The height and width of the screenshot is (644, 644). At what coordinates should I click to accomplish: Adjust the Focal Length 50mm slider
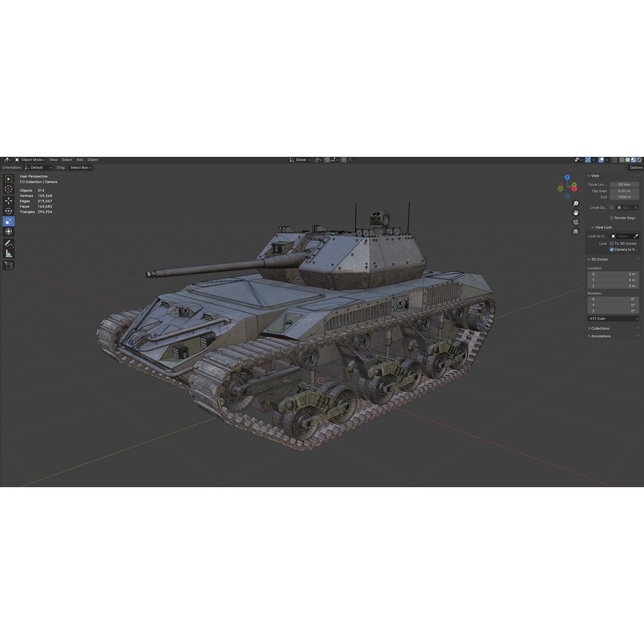pos(624,184)
